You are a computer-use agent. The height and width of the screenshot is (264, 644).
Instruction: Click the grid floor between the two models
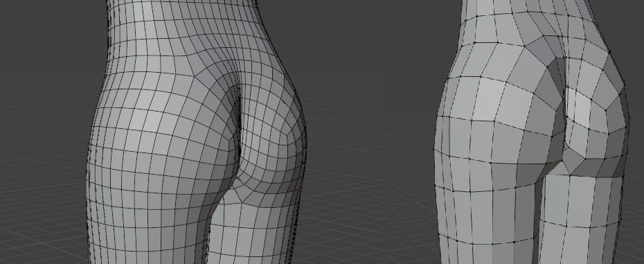point(370,206)
